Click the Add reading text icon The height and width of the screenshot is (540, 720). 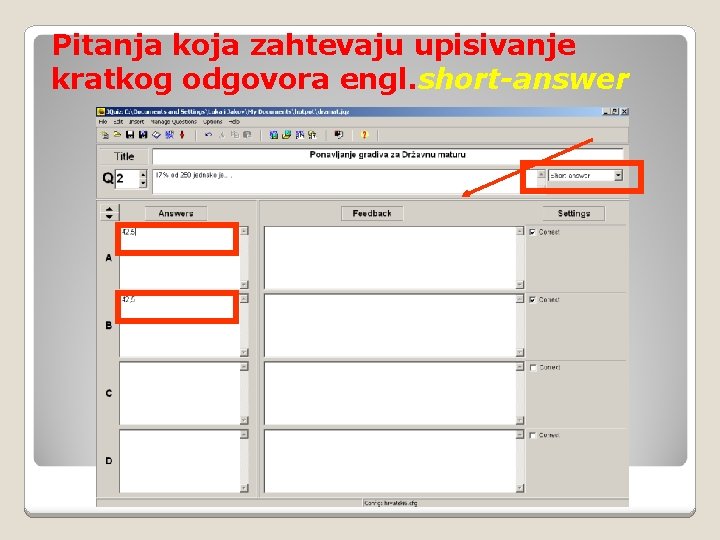(x=156, y=135)
